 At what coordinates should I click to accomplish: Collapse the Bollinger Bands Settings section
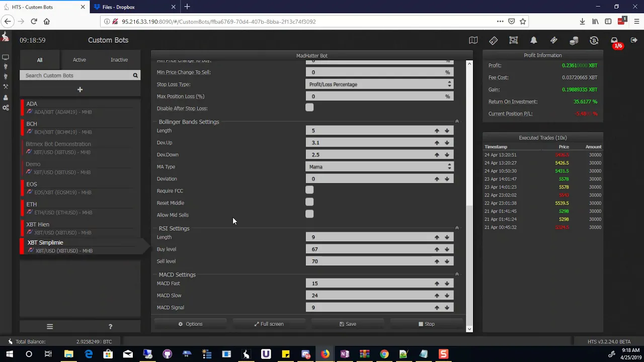tap(457, 122)
